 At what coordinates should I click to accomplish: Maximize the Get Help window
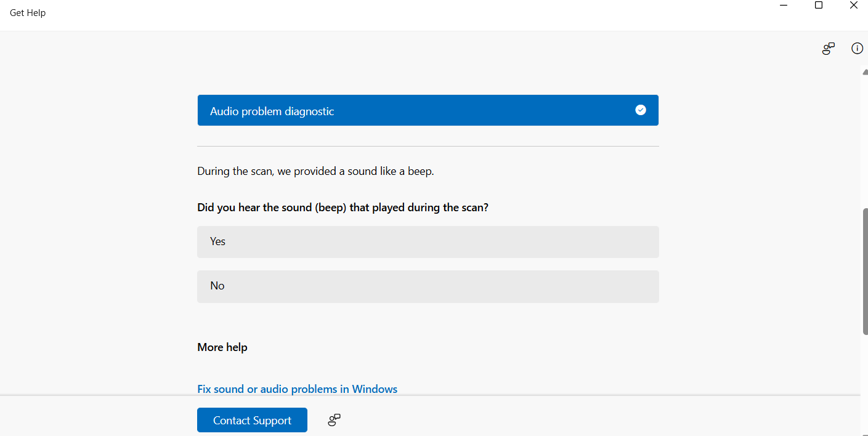pyautogui.click(x=819, y=6)
